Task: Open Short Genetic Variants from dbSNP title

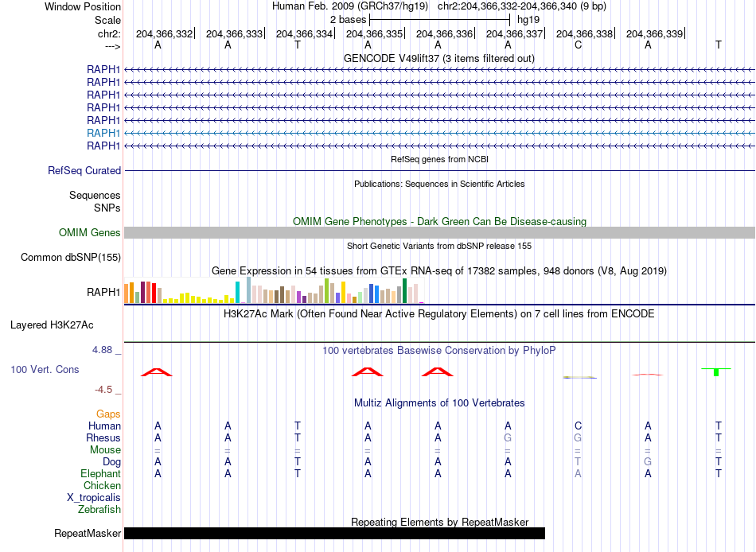Action: pos(439,246)
